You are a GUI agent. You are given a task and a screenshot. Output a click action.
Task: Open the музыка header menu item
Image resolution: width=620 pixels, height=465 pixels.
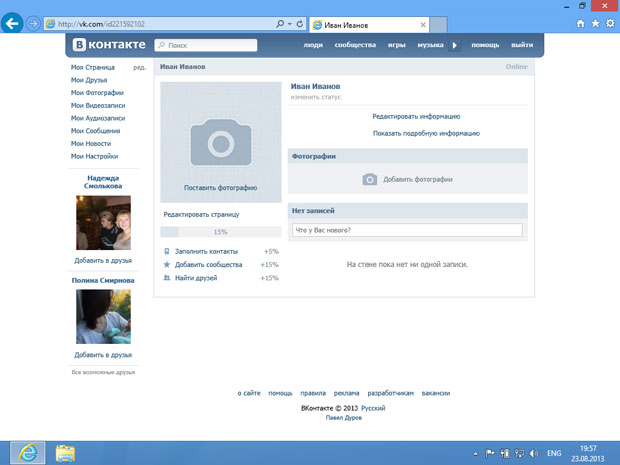point(430,45)
